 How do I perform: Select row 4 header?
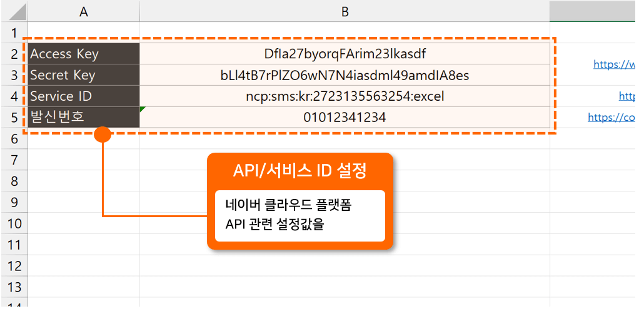point(14,96)
